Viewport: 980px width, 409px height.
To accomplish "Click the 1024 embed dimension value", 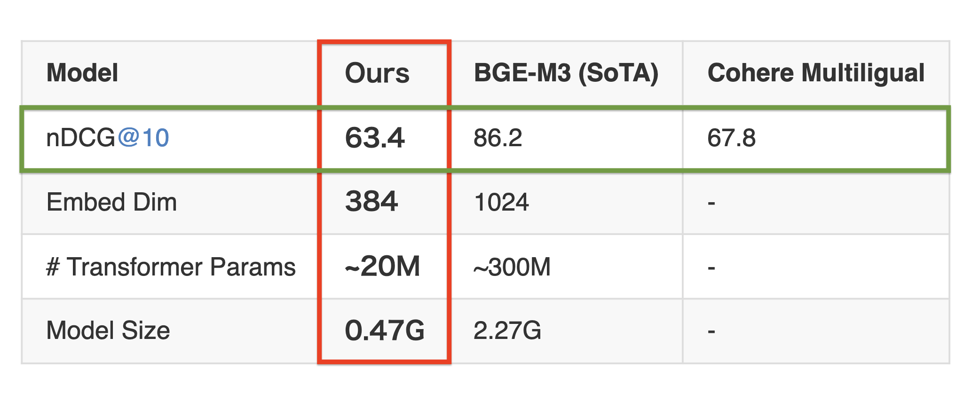I will click(501, 203).
